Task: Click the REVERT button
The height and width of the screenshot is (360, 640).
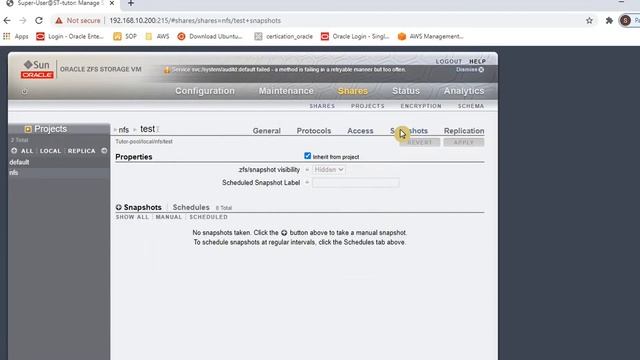Action: point(420,142)
